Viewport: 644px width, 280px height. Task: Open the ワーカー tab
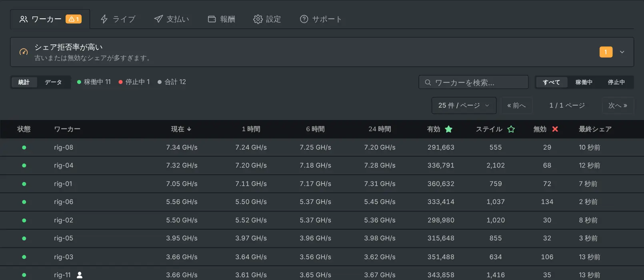click(50, 19)
